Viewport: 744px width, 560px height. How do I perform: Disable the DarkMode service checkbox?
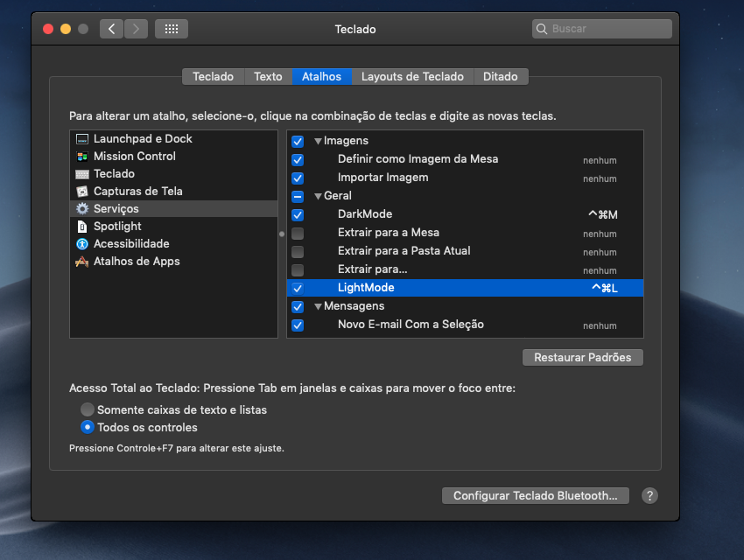coord(298,214)
